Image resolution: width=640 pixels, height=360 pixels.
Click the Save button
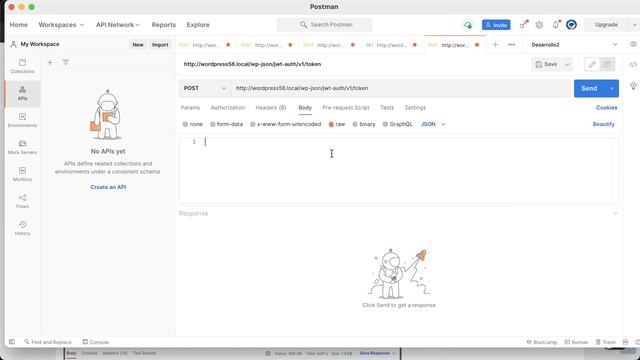click(x=547, y=64)
